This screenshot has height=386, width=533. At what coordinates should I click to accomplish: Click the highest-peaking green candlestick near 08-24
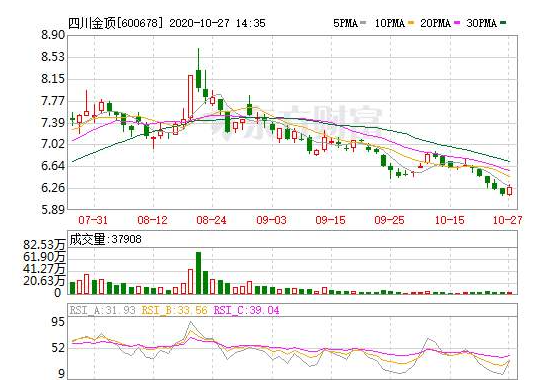[199, 70]
